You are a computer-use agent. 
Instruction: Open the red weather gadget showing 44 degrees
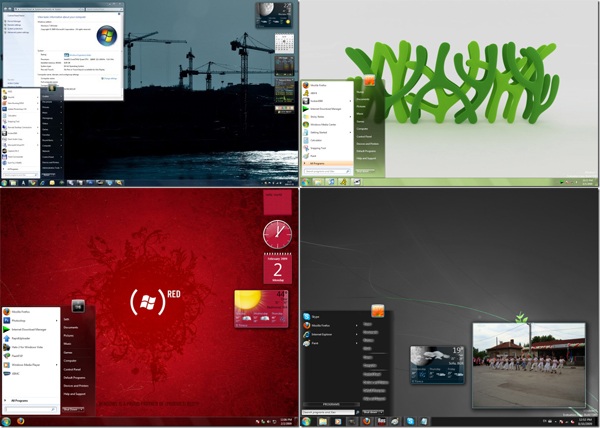click(261, 309)
